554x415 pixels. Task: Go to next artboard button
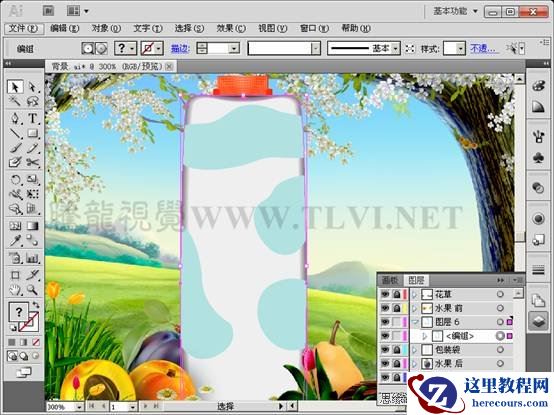tap(146, 407)
